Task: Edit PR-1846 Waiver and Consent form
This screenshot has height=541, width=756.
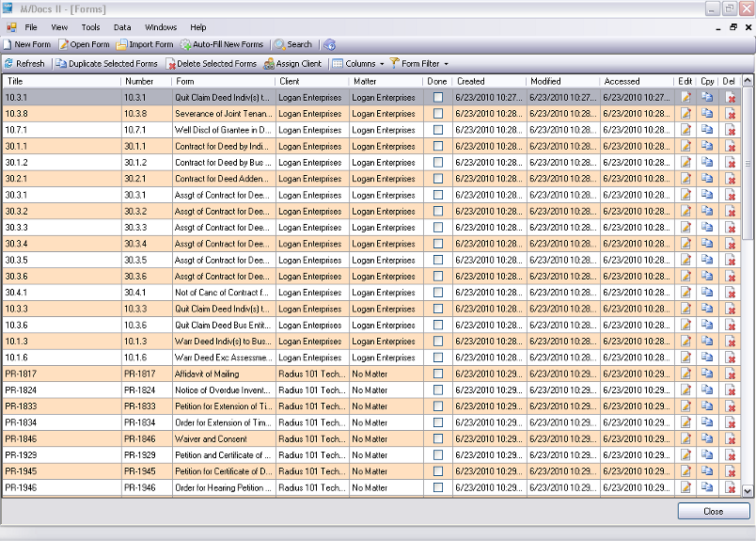Action: point(685,438)
